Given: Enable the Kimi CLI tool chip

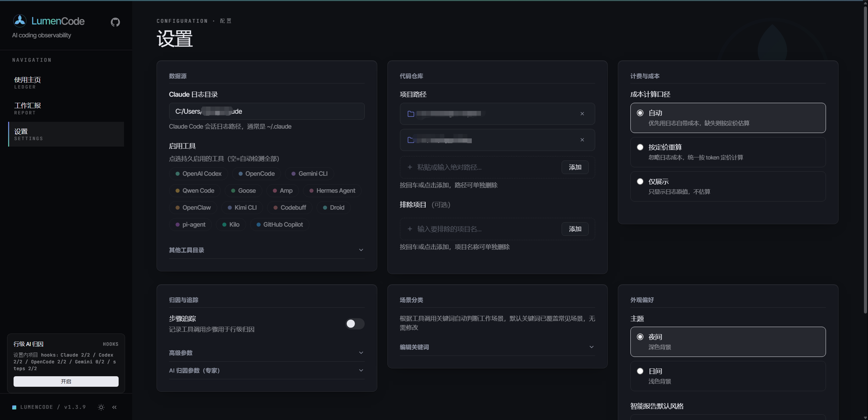Looking at the screenshot, I should [242, 208].
